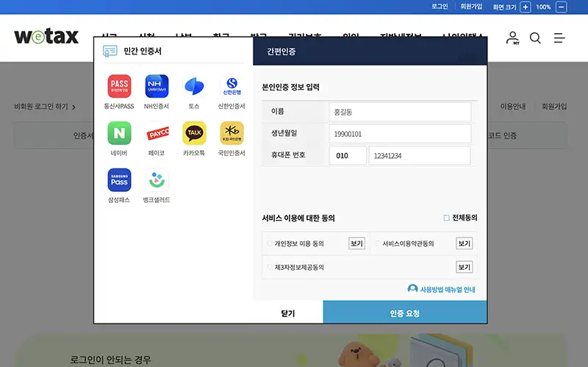This screenshot has height=367, width=588.
Task: View 서비스이용약관동의 with 보기 button
Action: tap(465, 243)
